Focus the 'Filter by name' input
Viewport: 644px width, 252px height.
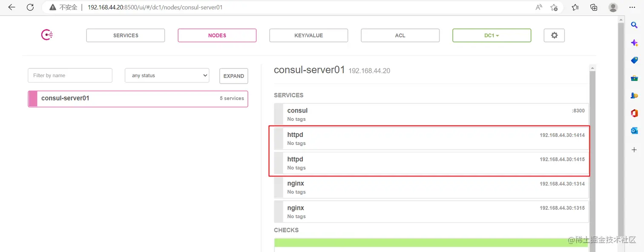70,75
